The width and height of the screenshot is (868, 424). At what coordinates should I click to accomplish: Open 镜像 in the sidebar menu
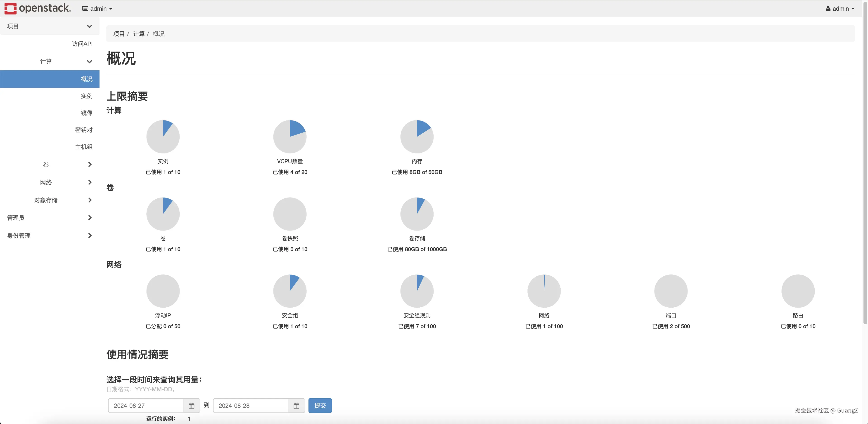click(87, 113)
